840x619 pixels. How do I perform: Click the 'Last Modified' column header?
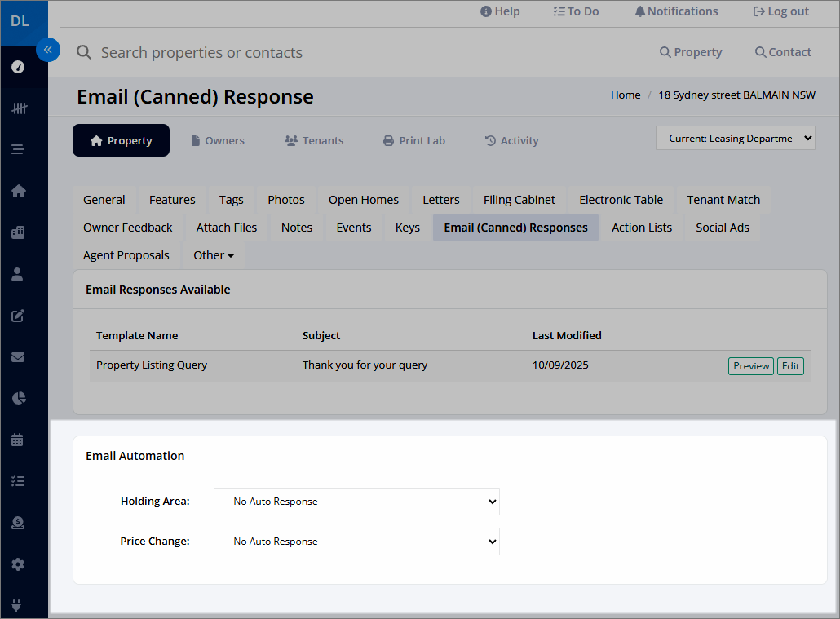(x=567, y=335)
